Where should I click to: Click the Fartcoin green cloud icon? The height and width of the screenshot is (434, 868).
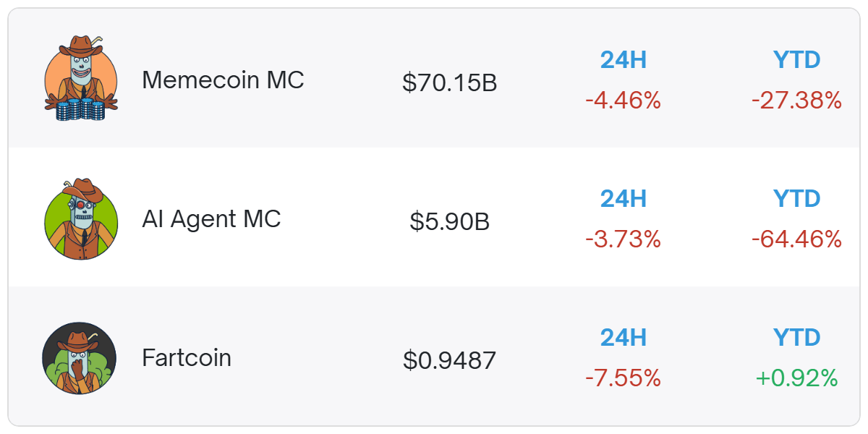tap(80, 358)
